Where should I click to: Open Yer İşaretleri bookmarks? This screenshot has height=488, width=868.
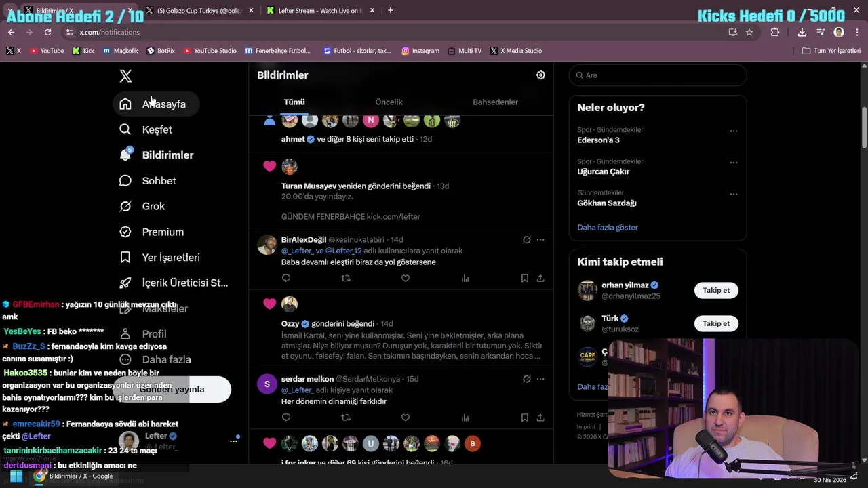pyautogui.click(x=159, y=258)
